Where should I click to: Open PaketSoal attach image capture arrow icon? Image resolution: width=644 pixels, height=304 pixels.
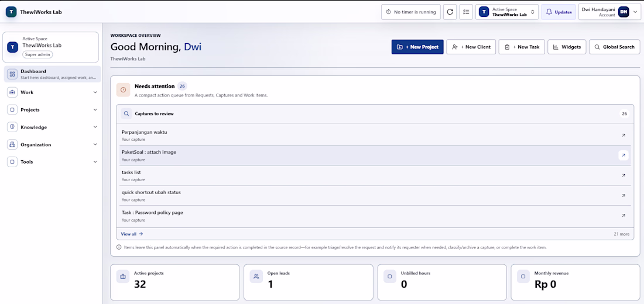tap(624, 155)
